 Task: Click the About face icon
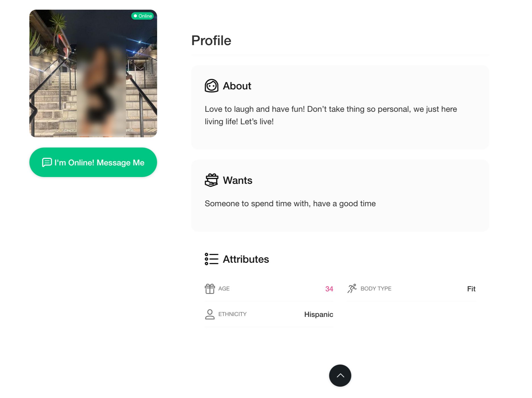click(x=211, y=86)
